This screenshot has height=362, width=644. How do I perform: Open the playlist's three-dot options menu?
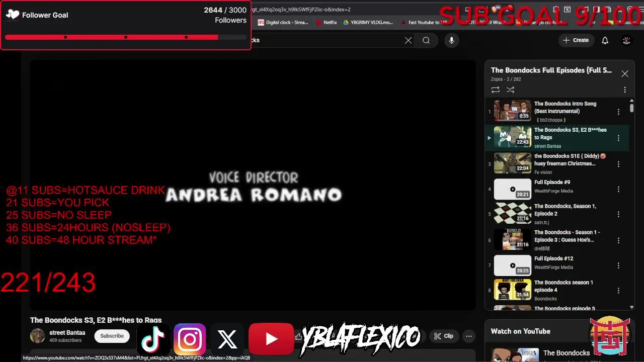(x=624, y=90)
